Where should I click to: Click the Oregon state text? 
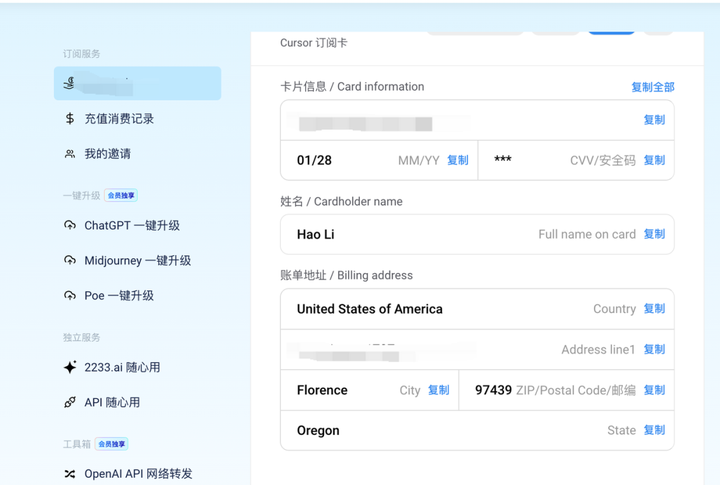[x=318, y=430]
